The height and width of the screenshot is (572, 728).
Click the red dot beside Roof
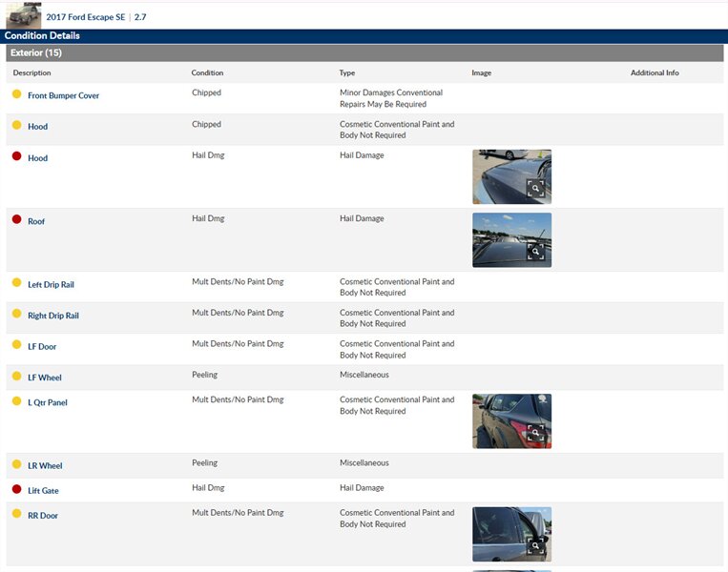pos(17,219)
